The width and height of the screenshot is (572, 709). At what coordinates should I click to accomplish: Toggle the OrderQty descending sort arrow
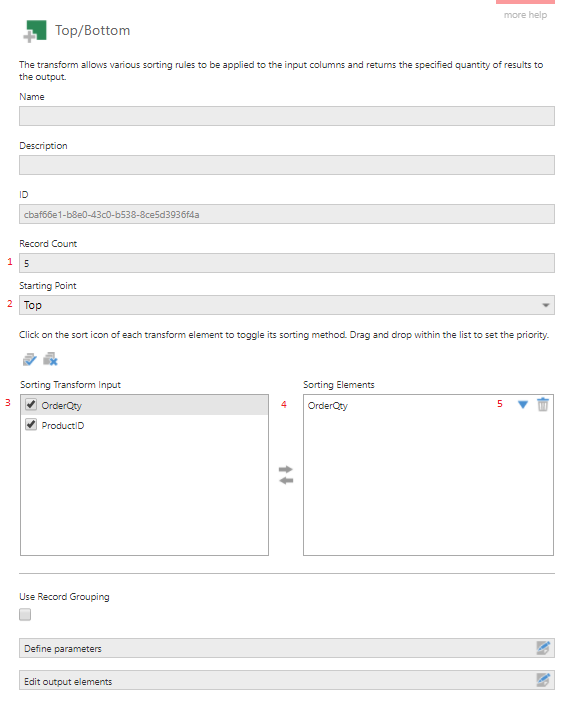(523, 405)
